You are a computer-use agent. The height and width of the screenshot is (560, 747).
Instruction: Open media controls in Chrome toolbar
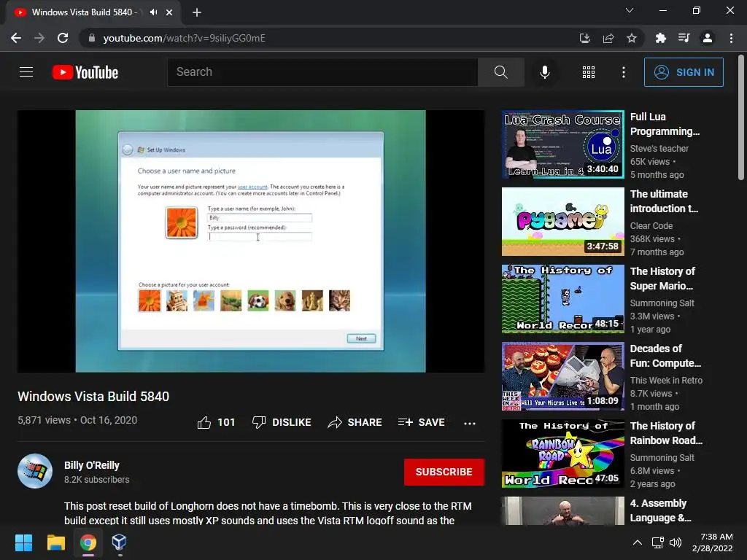click(684, 38)
